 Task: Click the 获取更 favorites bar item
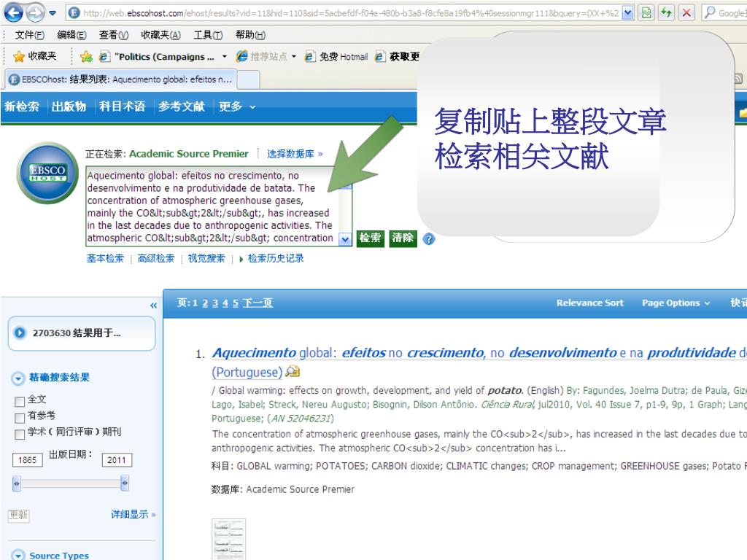click(397, 57)
